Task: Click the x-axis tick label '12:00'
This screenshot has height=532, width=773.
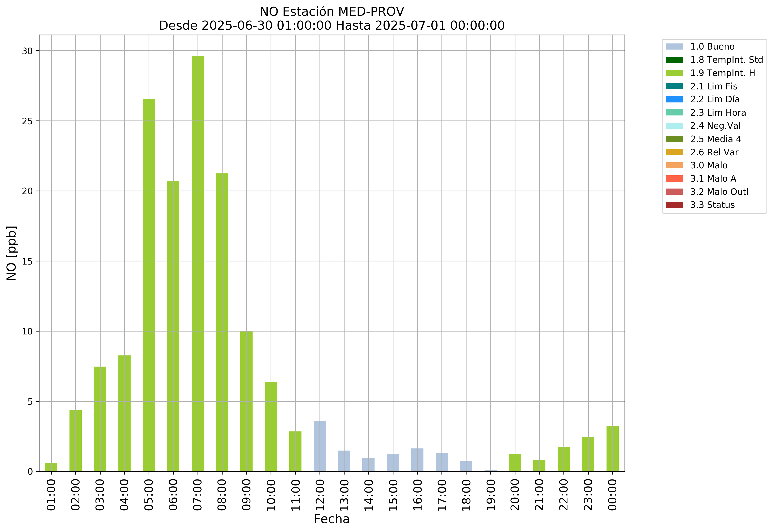Action: [x=320, y=495]
